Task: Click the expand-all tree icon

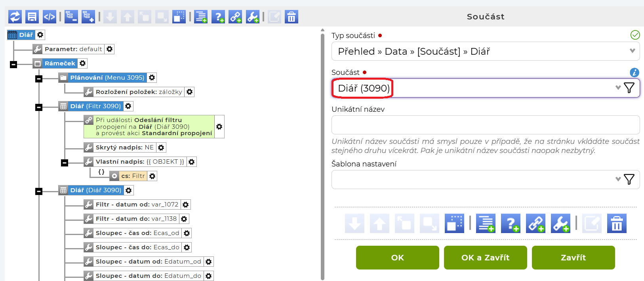Action: (88, 17)
